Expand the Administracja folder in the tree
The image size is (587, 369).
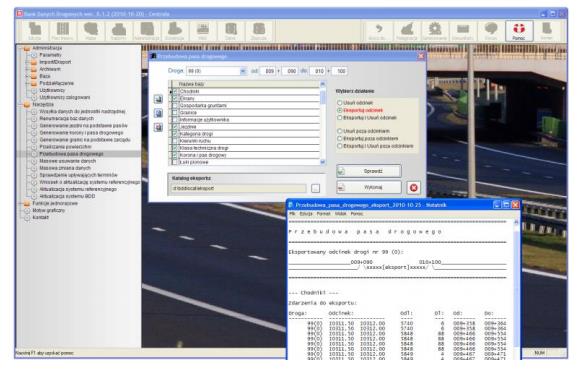(26, 48)
